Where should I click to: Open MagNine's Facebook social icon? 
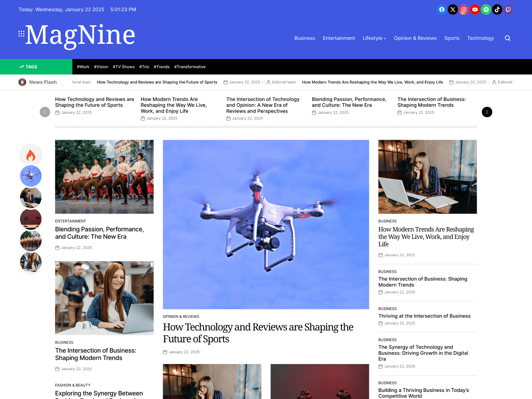click(442, 9)
